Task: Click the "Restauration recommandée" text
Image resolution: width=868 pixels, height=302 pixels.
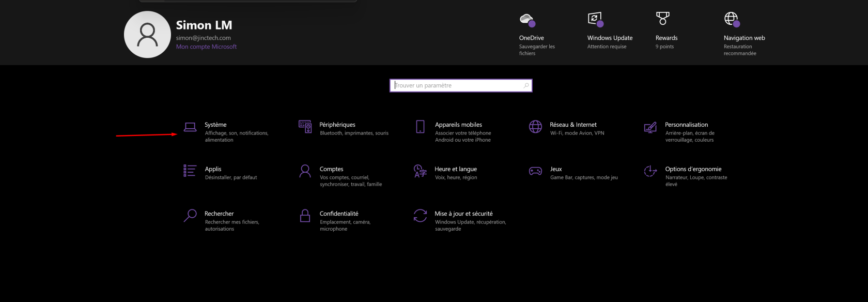Action: click(740, 50)
